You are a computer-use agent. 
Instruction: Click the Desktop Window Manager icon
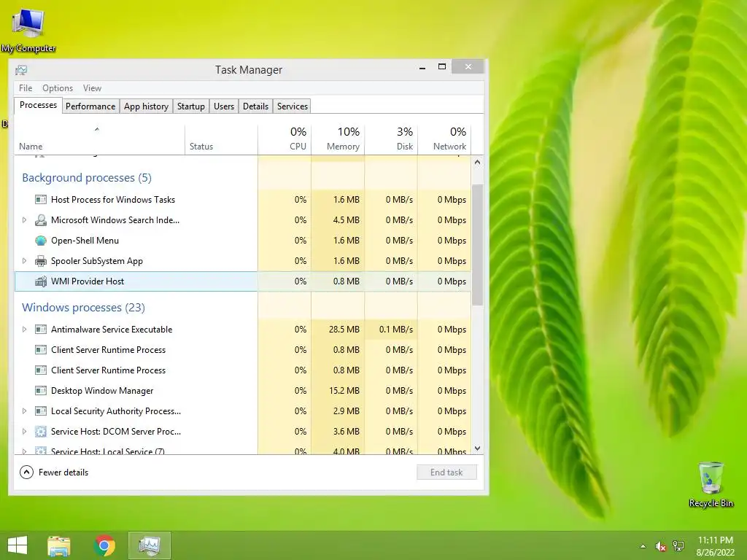(x=41, y=391)
